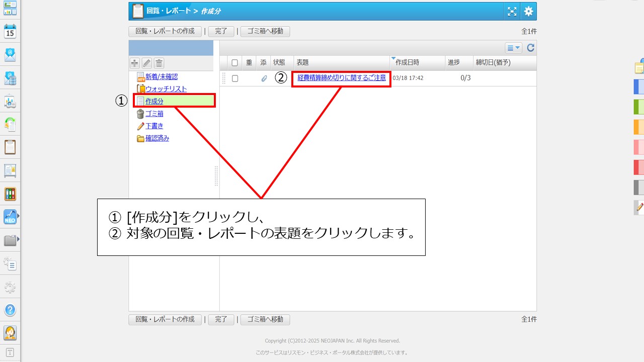This screenshot has height=362, width=644.
Task: Select 新着/未確認 folder in tree
Action: pyautogui.click(x=161, y=77)
